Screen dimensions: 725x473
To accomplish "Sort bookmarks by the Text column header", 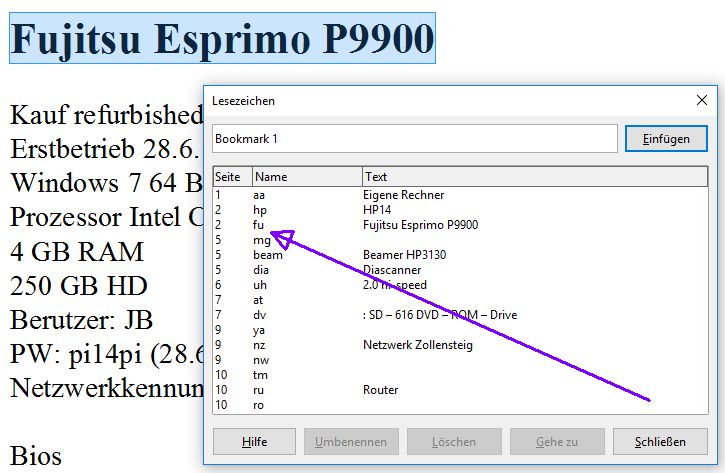I will pyautogui.click(x=535, y=177).
